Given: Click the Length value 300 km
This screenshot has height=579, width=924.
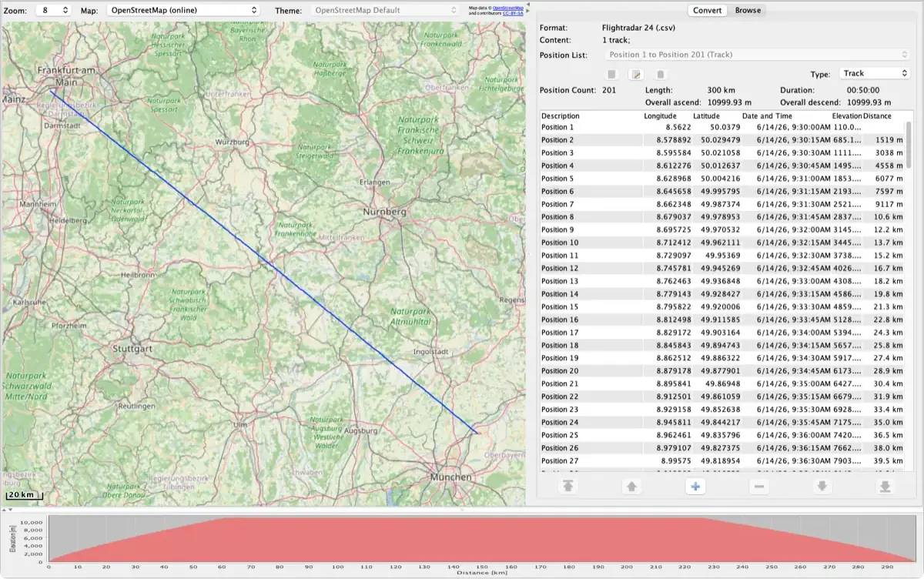Looking at the screenshot, I should 721,90.
